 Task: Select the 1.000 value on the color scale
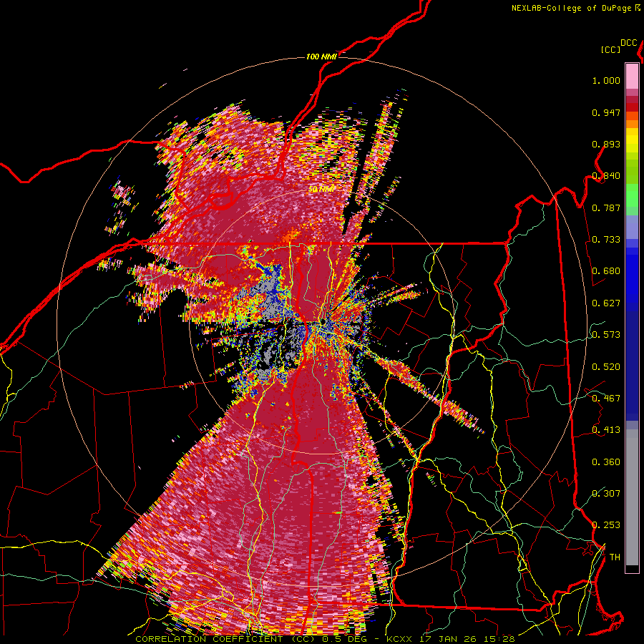(606, 80)
